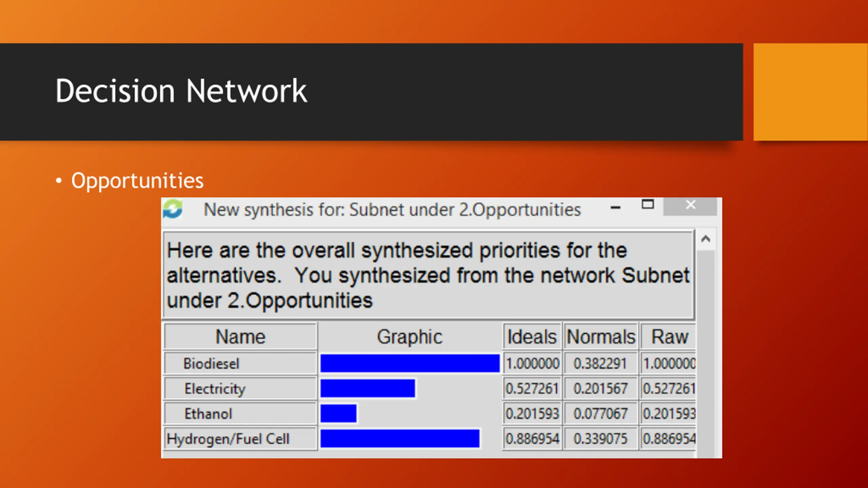This screenshot has width=868, height=488.
Task: Maximize the synthesis window
Action: click(x=648, y=204)
